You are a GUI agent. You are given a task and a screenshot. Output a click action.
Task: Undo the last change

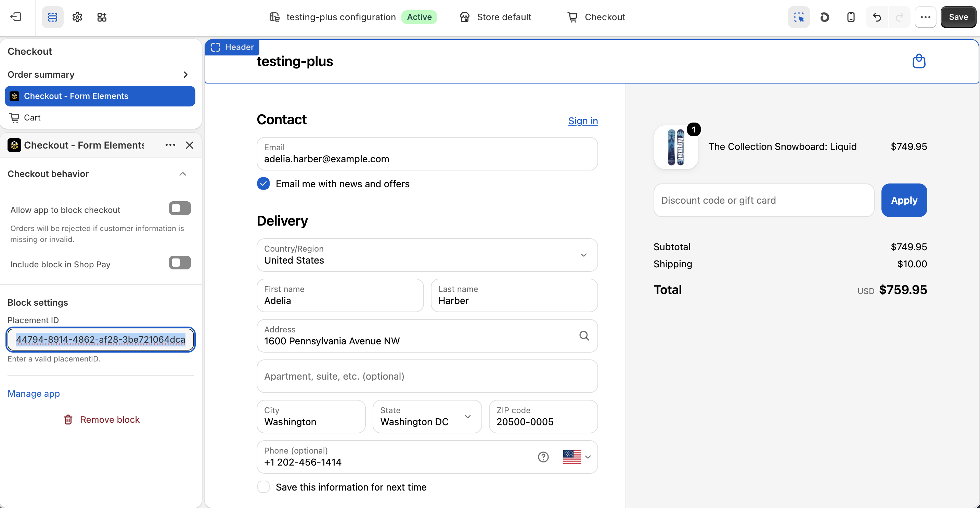tap(877, 17)
